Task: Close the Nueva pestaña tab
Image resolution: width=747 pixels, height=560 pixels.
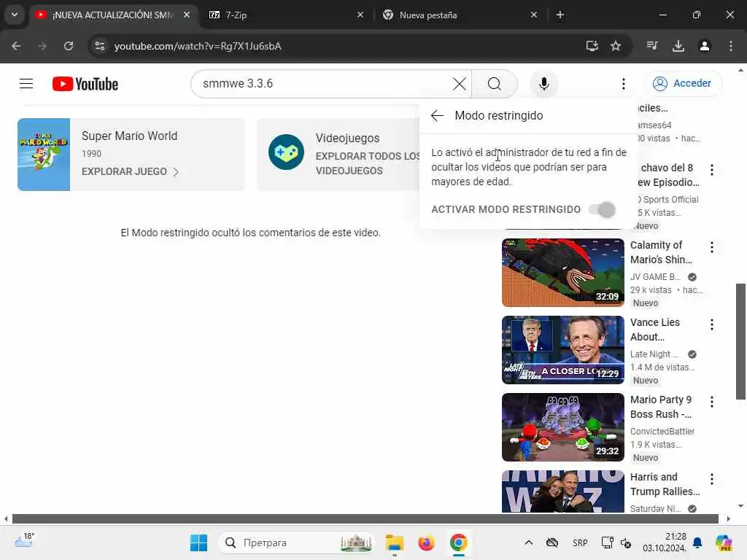Action: 534,15
